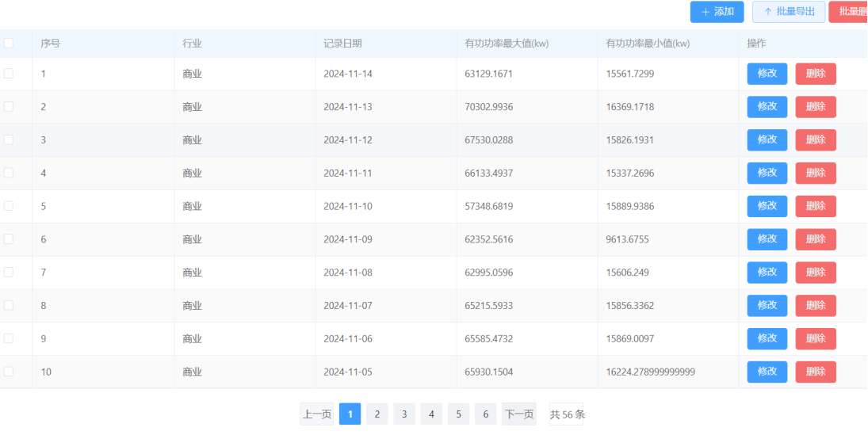Click 删除 for the 2024-11-05 record

pyautogui.click(x=816, y=372)
